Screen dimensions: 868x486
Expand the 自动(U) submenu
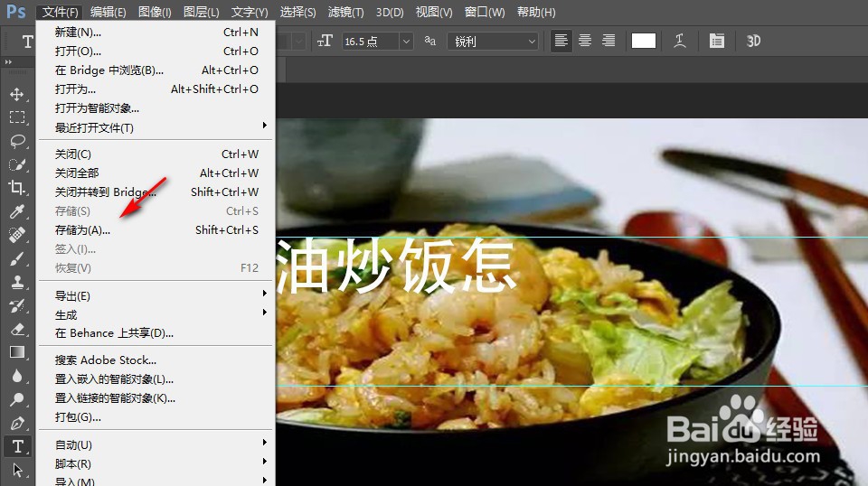click(x=155, y=444)
